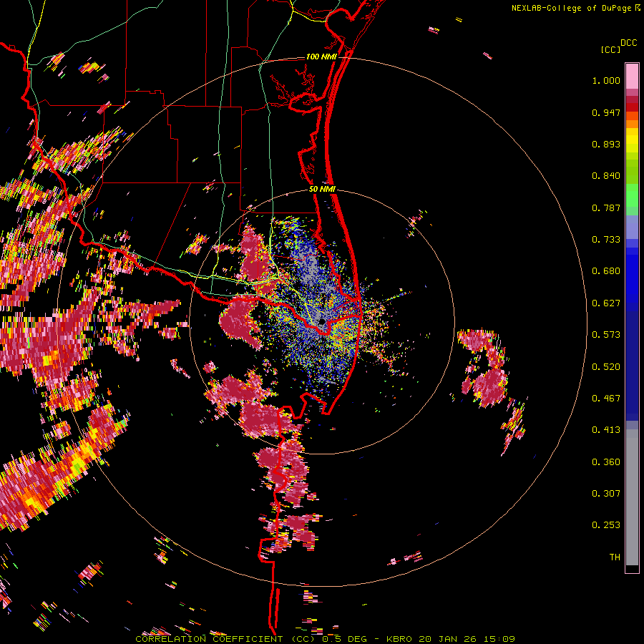The image size is (644, 644).
Task: Click the 0.253 legend value
Action: 606,525
